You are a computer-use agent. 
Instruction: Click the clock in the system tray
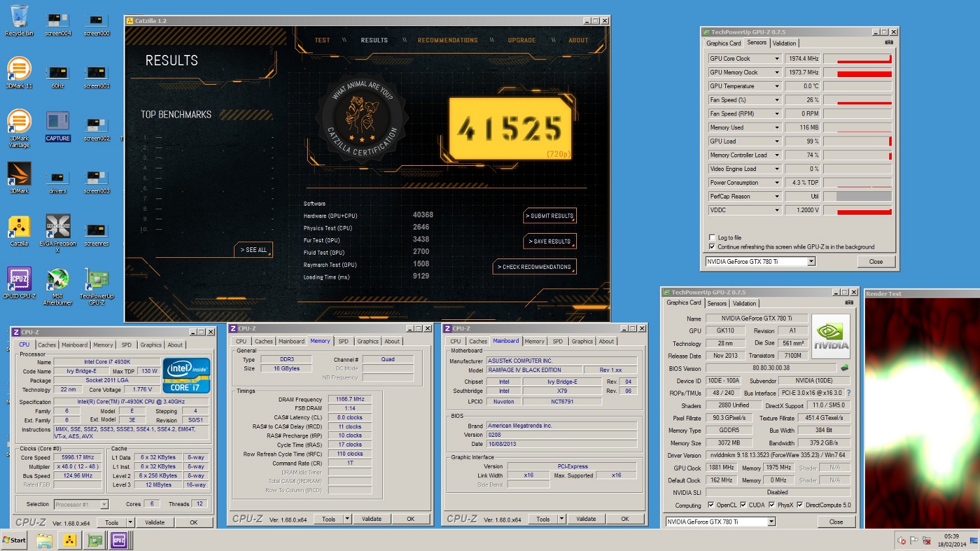pos(952,541)
